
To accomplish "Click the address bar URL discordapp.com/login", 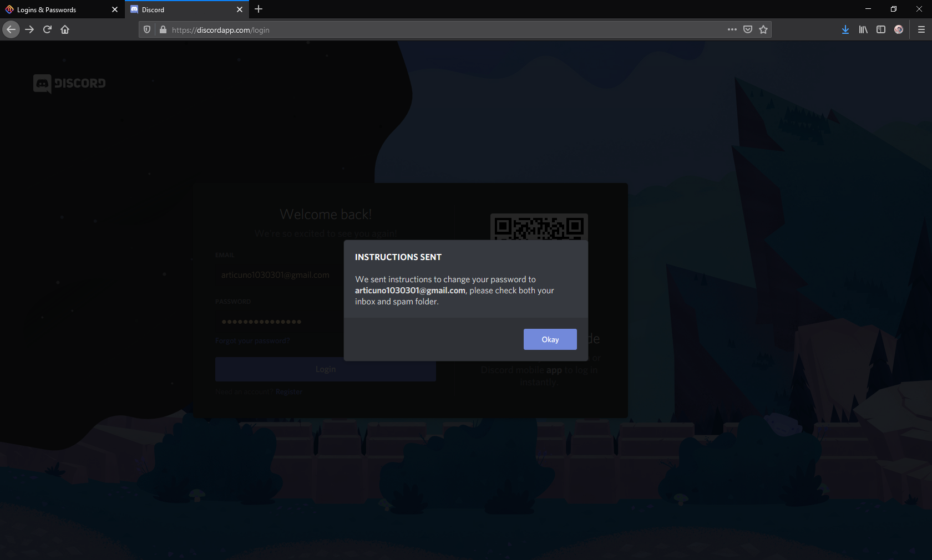I will [x=220, y=30].
